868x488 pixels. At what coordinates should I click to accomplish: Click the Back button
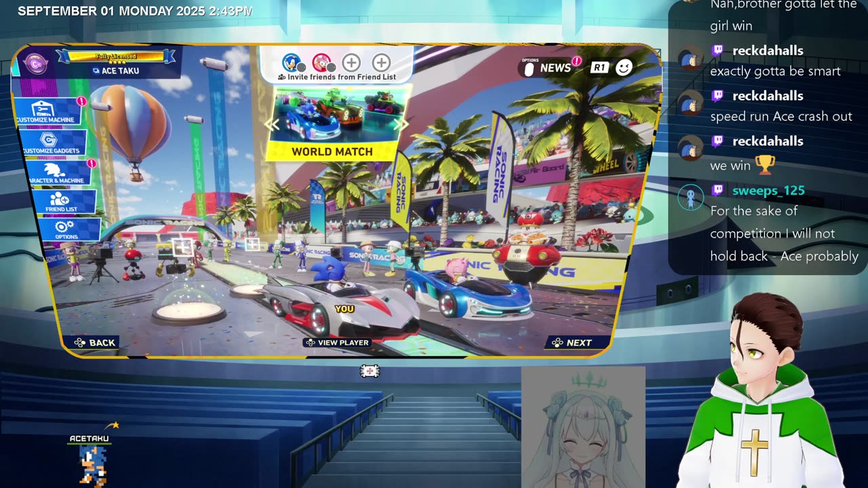[95, 343]
